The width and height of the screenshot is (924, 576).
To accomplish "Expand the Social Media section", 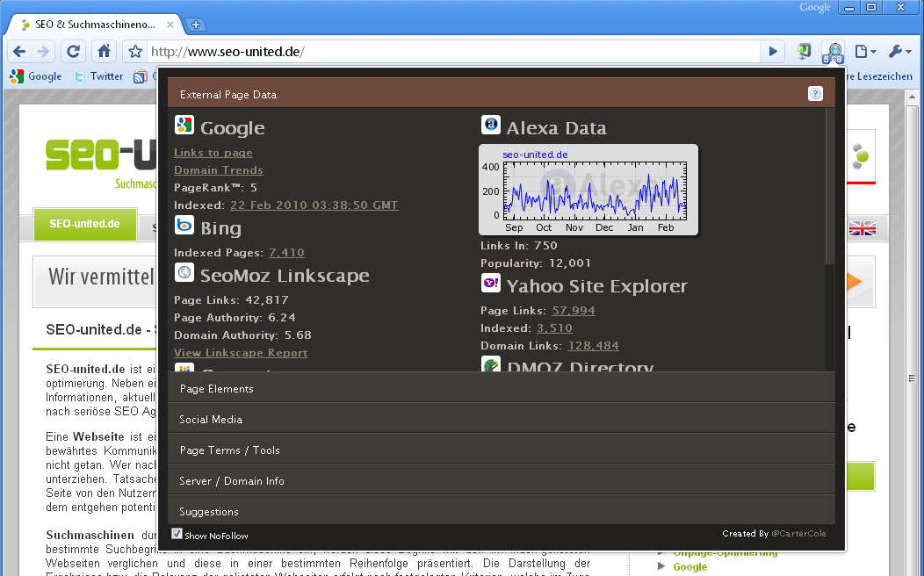I will point(502,420).
